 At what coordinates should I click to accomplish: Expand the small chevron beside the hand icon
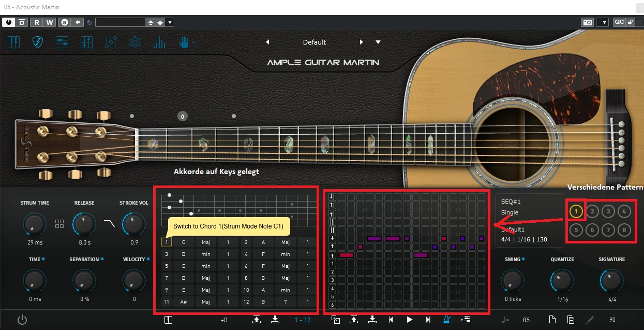point(193,42)
